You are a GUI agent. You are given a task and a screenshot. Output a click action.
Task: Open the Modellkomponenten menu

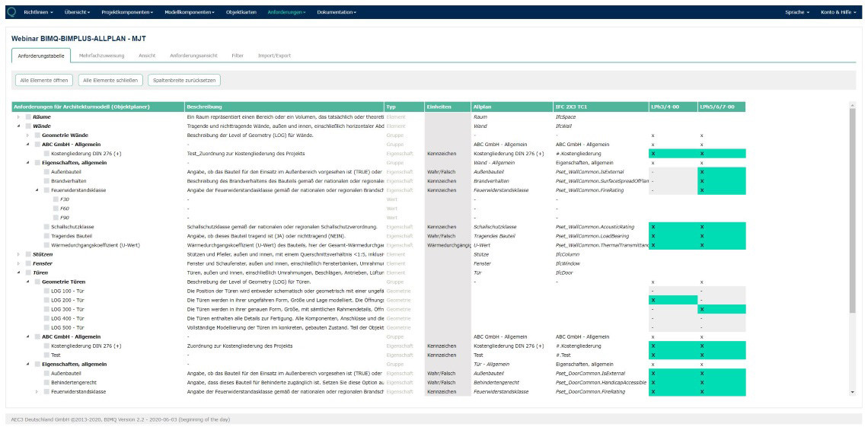[190, 12]
